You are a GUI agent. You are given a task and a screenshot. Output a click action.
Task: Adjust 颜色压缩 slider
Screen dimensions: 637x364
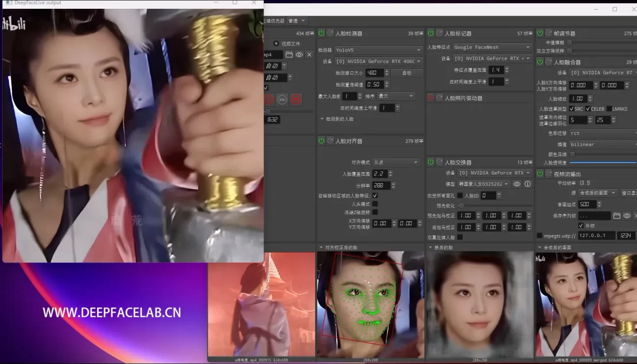(x=603, y=154)
